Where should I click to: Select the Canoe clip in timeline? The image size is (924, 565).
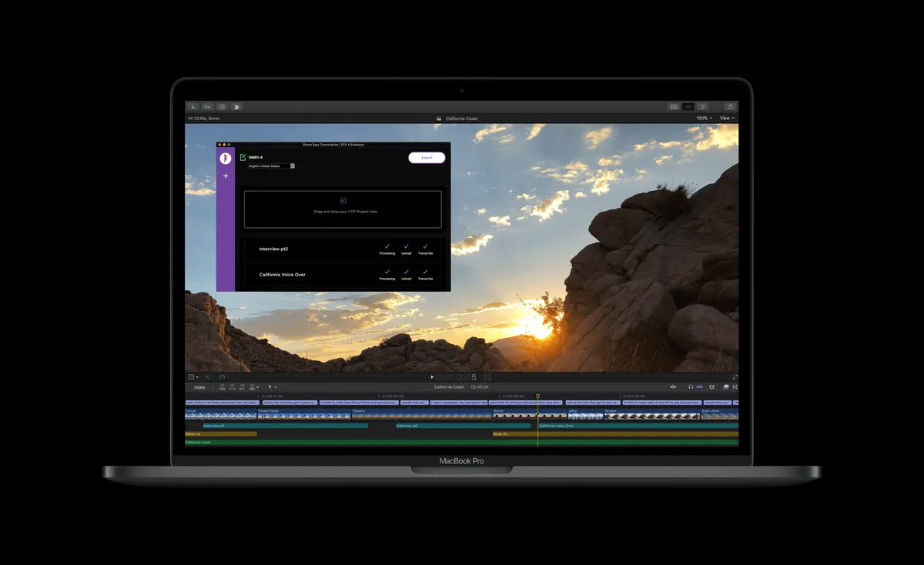pyautogui.click(x=220, y=414)
